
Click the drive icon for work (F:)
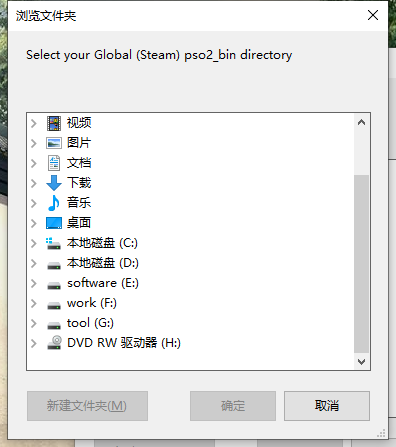pyautogui.click(x=54, y=305)
